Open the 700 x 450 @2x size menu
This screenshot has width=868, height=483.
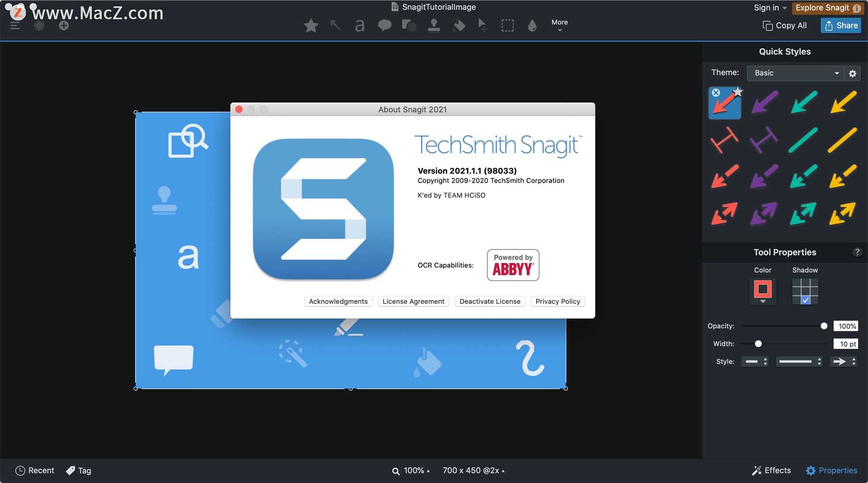(473, 471)
